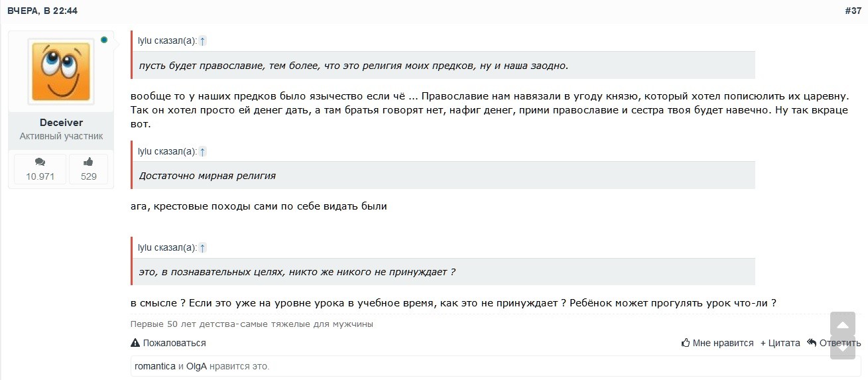868x380 pixels.
Task: Open post permalink #37
Action: pyautogui.click(x=853, y=11)
